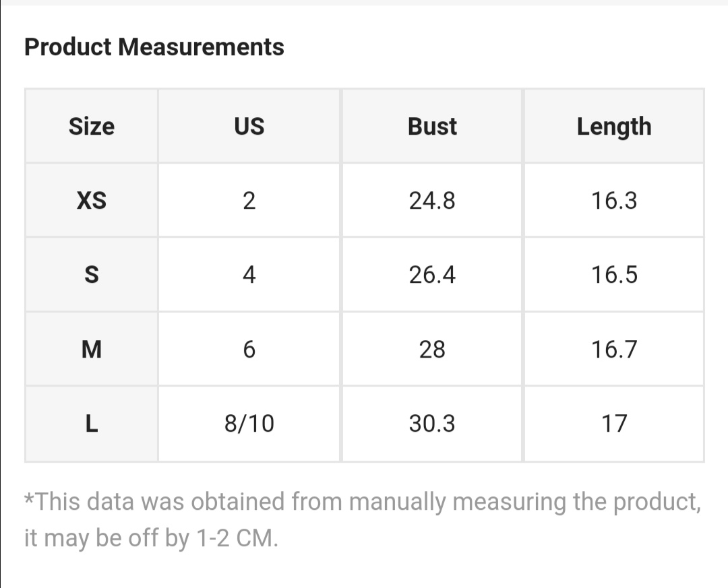The image size is (728, 588).
Task: Click the Product Measurements heading
Action: [x=154, y=47]
